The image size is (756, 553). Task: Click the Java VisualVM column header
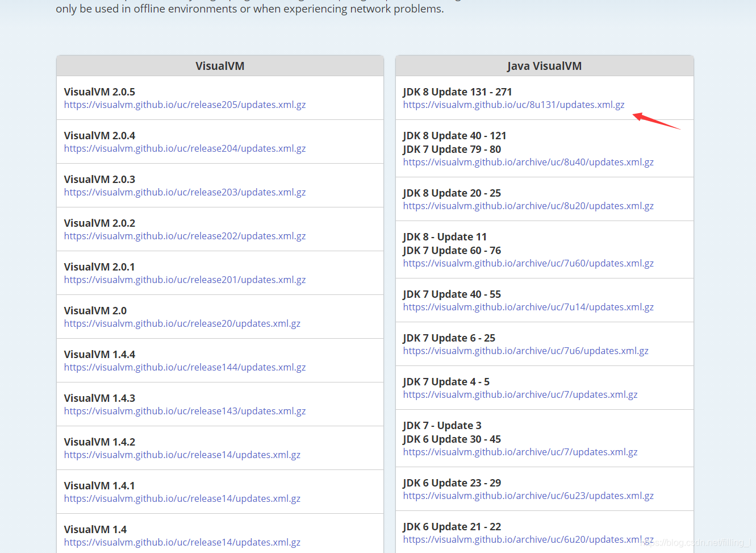544,66
